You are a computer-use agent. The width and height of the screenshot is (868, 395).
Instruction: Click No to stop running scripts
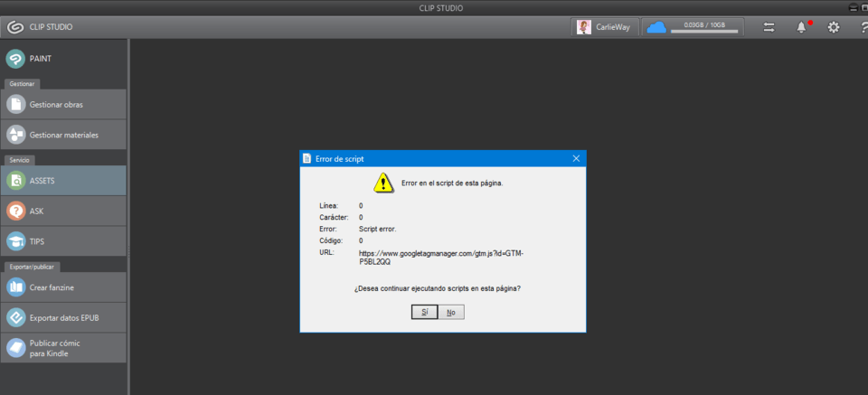click(x=451, y=312)
